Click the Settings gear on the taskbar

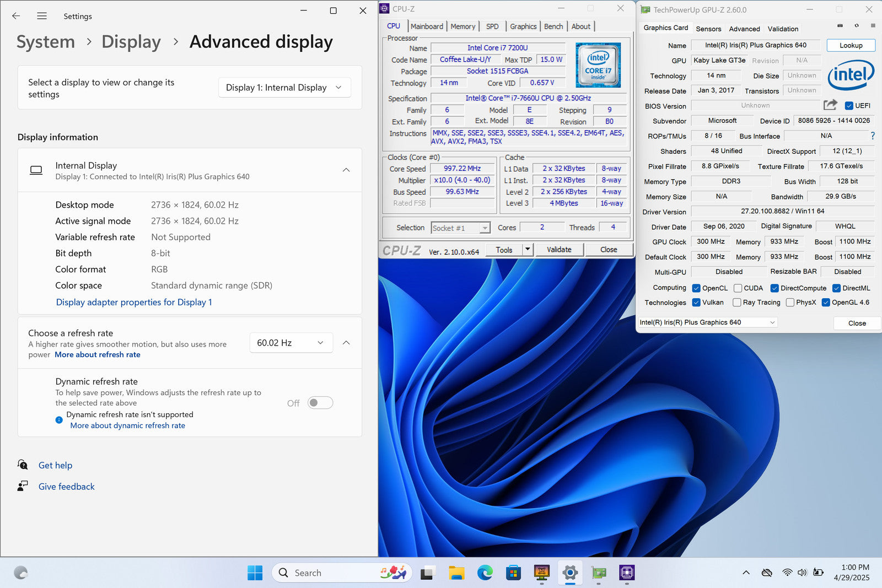pyautogui.click(x=571, y=573)
